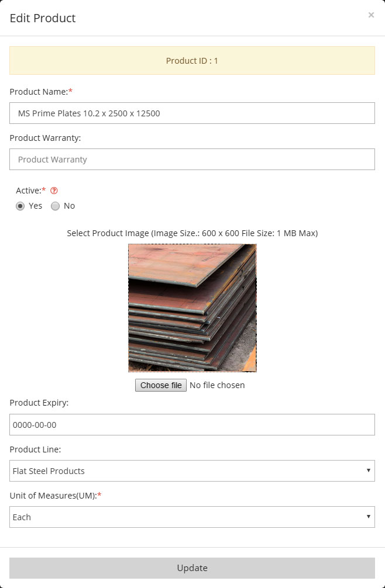Click the Yes label for Active
Viewport: 385px width, 588px height.
35,206
